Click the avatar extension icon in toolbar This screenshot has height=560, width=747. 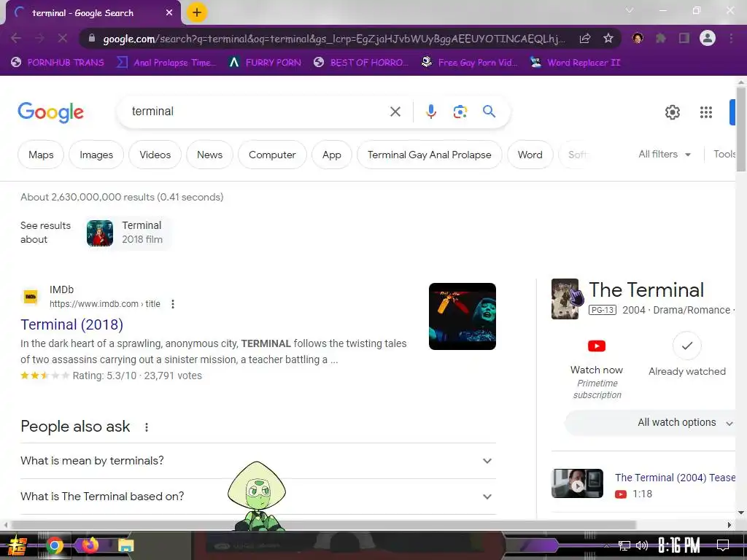(x=638, y=38)
